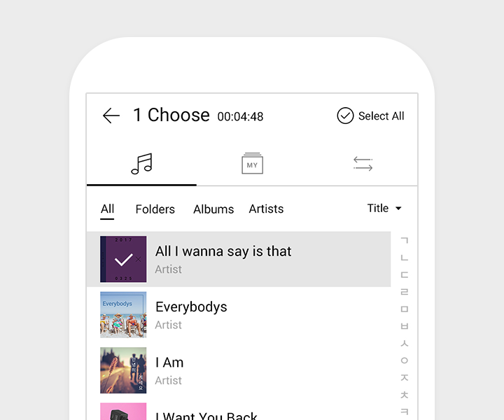Select the song I Am

click(169, 363)
